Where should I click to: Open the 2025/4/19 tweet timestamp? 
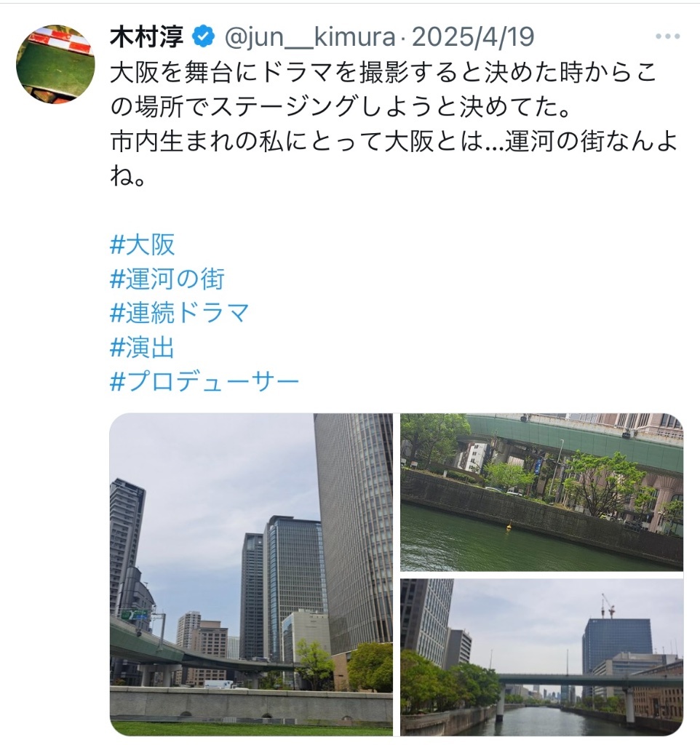click(473, 37)
